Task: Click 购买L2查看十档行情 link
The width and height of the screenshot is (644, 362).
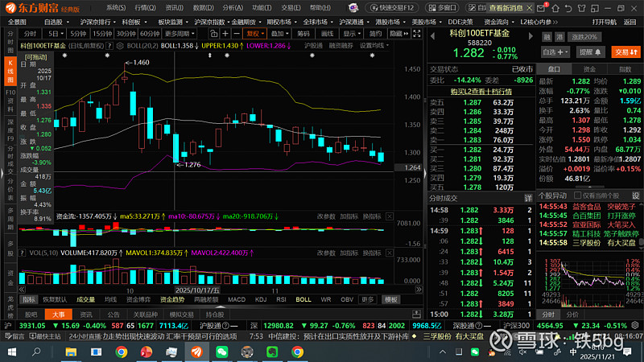Action: (x=481, y=92)
